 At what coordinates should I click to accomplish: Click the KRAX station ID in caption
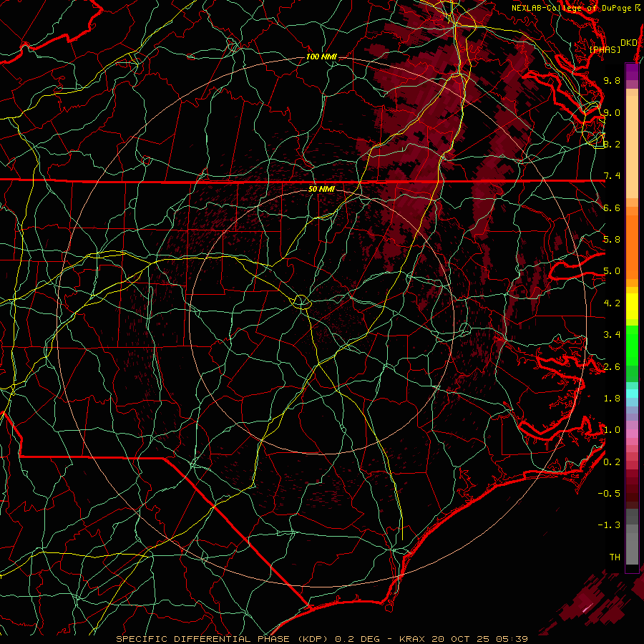click(412, 639)
